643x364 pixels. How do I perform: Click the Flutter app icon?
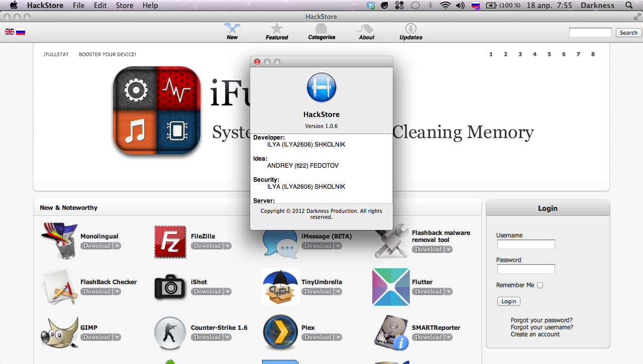click(391, 287)
